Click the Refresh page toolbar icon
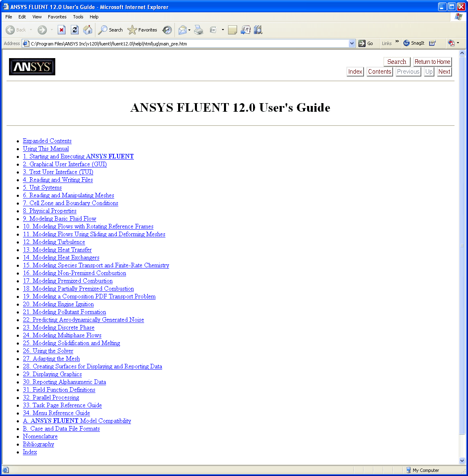The image size is (468, 476). [75, 30]
